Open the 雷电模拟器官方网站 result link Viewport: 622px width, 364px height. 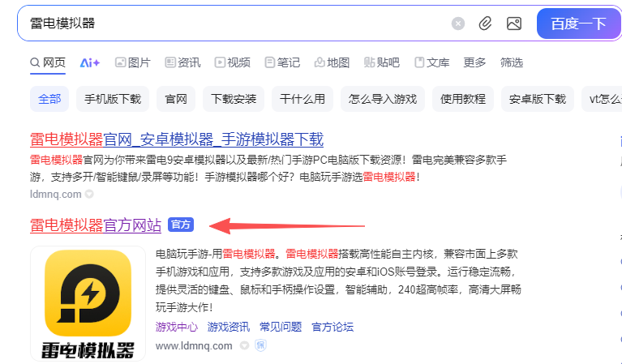point(96,225)
